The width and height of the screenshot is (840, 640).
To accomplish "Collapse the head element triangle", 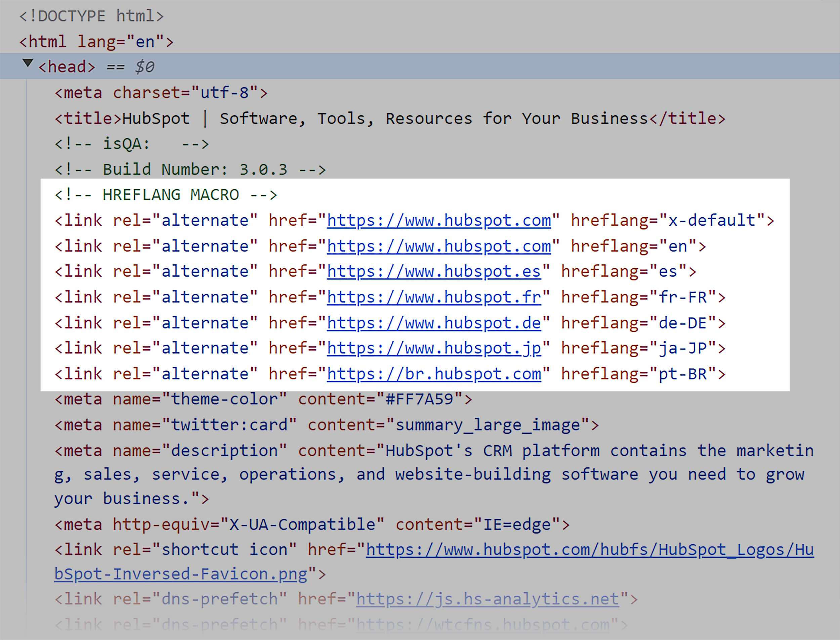I will click(x=28, y=63).
